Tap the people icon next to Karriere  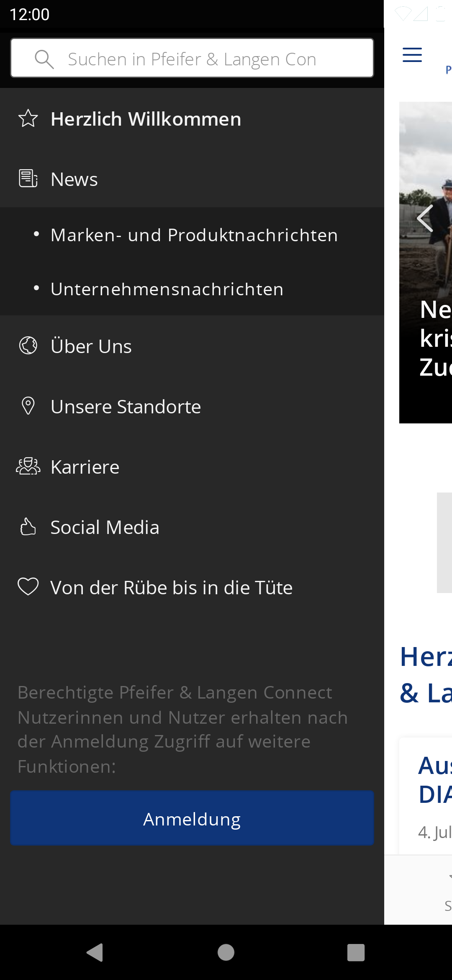click(x=28, y=466)
